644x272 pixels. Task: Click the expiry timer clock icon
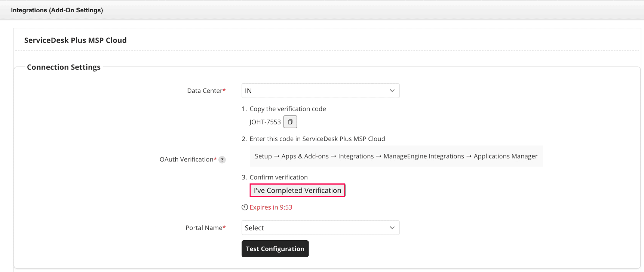tap(245, 207)
